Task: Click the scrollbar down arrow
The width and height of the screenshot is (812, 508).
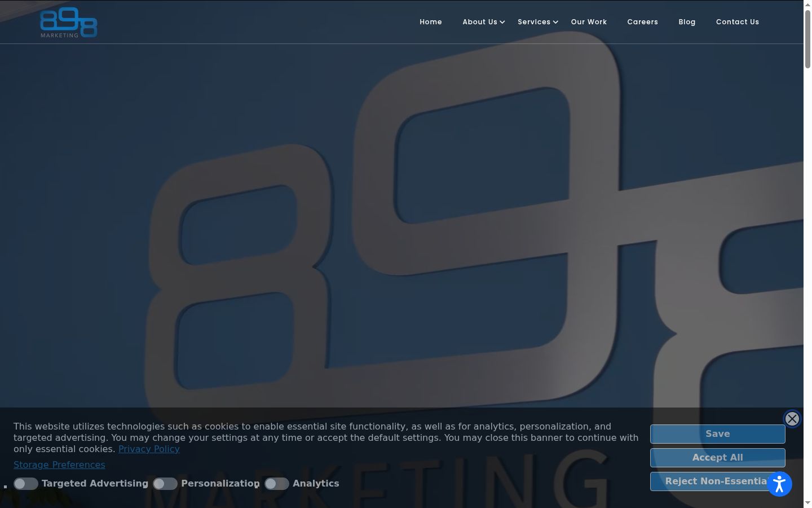Action: tap(807, 503)
